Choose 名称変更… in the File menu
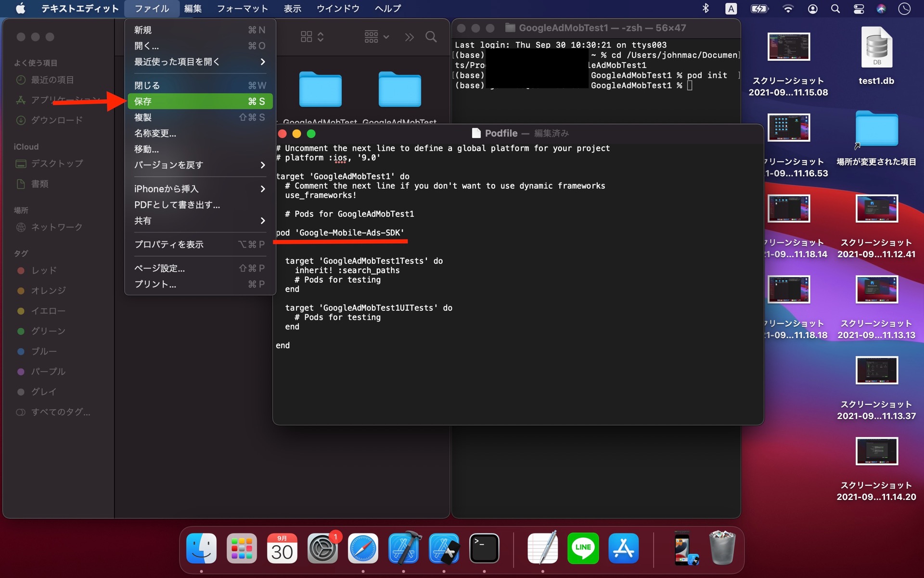 click(200, 133)
